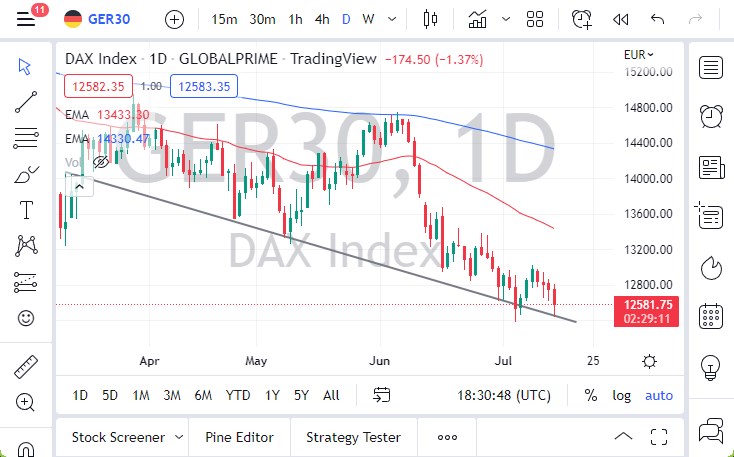Select the 4h timeframe button
Image resolution: width=734 pixels, height=457 pixels.
tap(322, 19)
